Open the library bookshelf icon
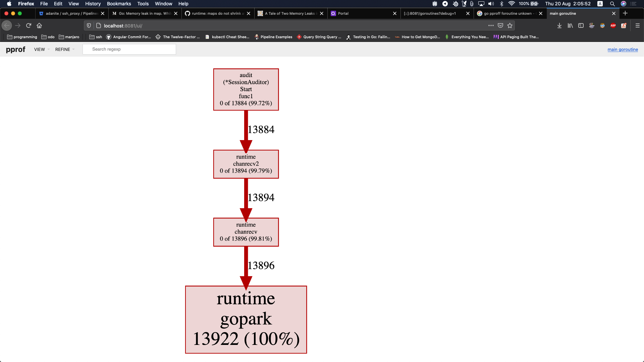Screen dimensions: 644x362 tap(570, 25)
